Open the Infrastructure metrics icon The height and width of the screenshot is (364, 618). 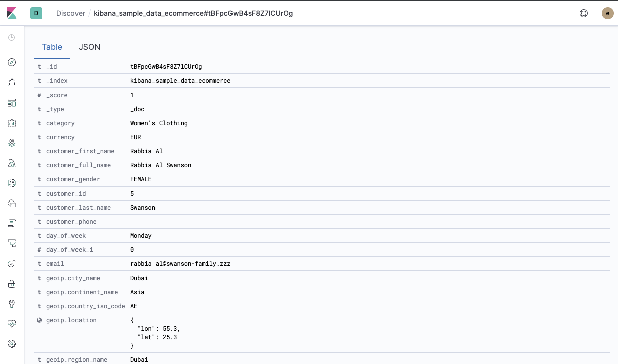point(12,203)
